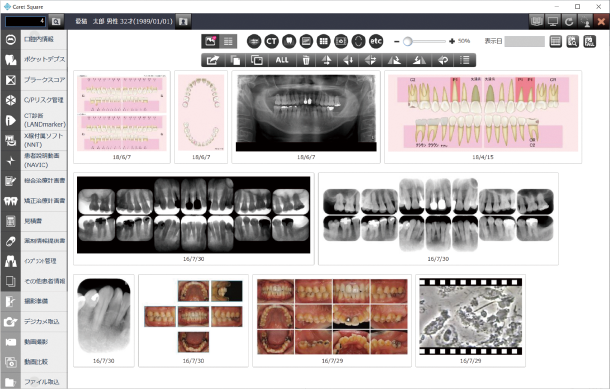Delete selected image with trash icon
The width and height of the screenshot is (610, 389).
tap(306, 60)
